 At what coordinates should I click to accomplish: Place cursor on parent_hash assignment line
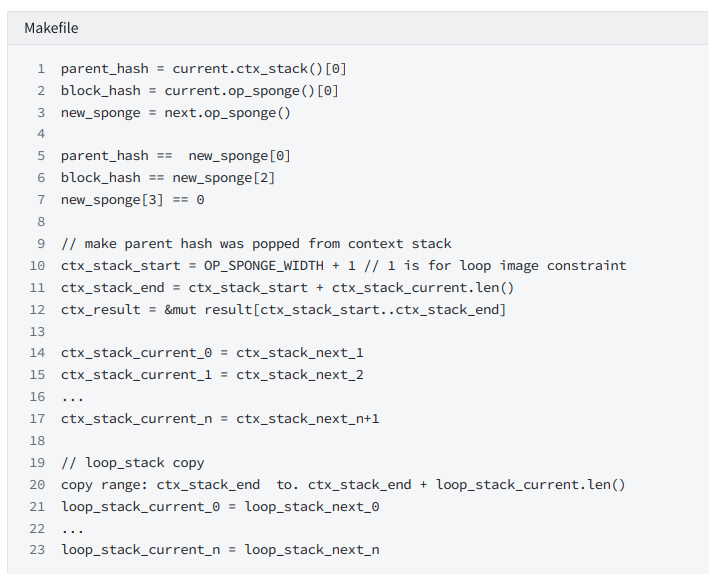click(203, 69)
